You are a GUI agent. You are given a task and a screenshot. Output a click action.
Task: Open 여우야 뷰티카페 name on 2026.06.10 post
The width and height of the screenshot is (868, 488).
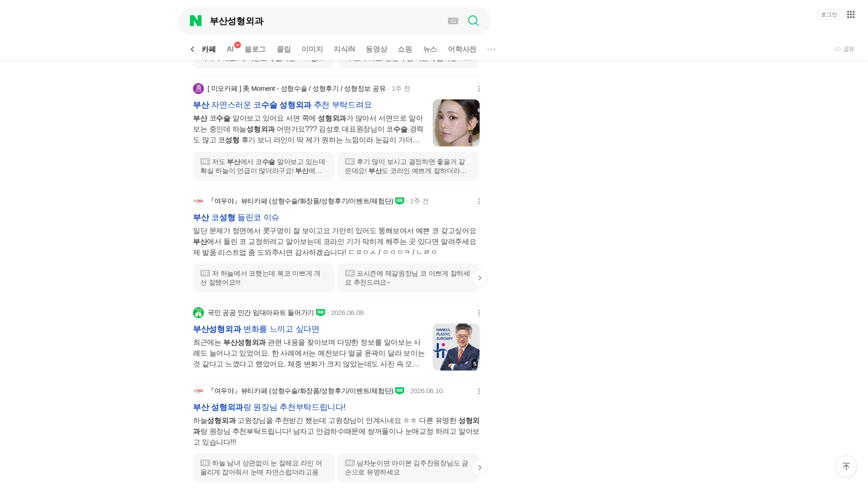[301, 391]
